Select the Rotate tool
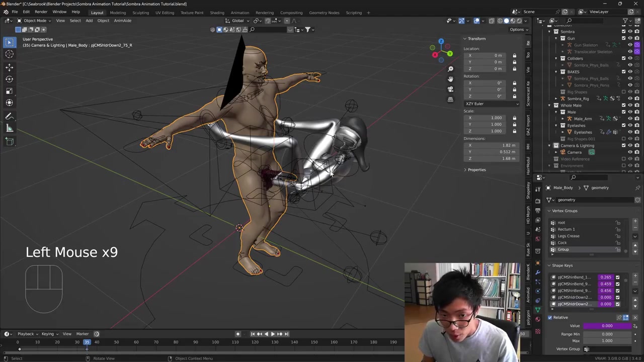The image size is (644, 362). [9, 79]
